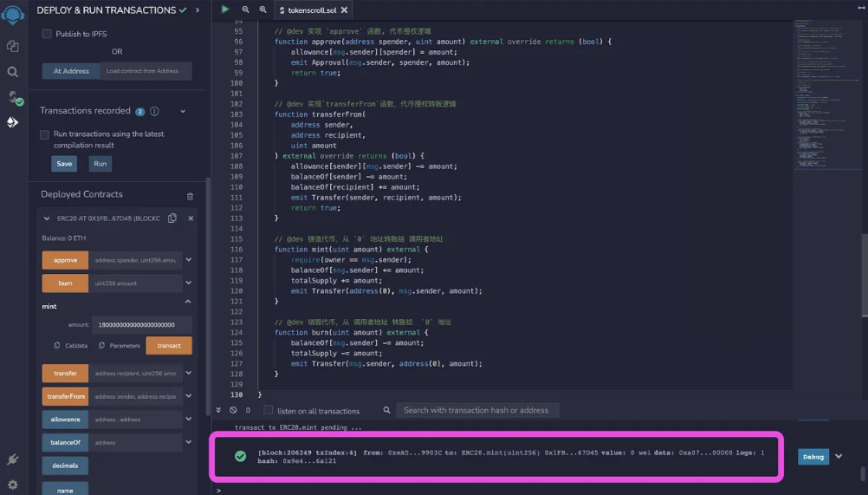This screenshot has width=868, height=495.
Task: Close the tokenscroll.sol tab
Action: point(344,10)
